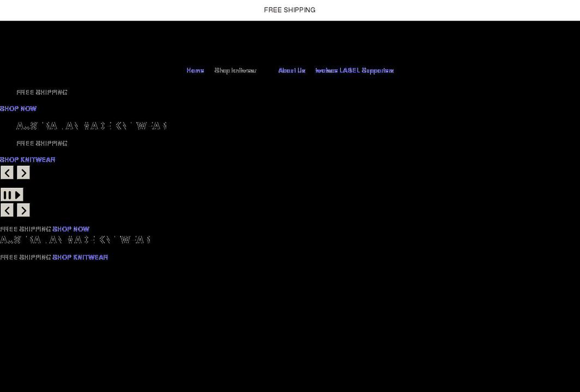580x392 pixels.
Task: Open the Home menu item
Action: 195,70
